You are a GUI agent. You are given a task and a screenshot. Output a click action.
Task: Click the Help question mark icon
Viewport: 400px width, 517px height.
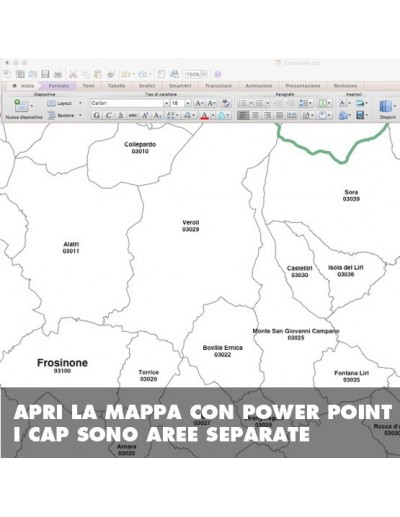(217, 74)
